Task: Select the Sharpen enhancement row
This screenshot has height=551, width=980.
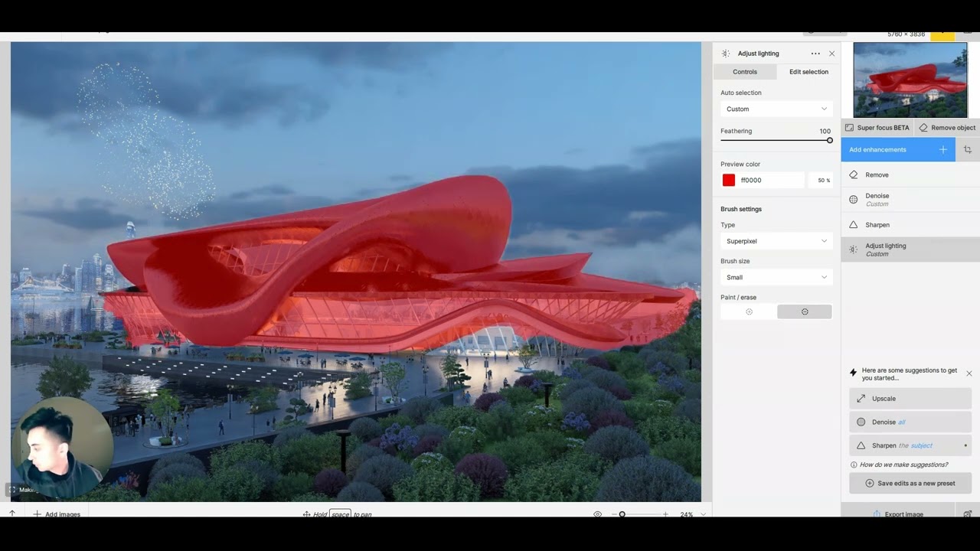Action: 910,225
